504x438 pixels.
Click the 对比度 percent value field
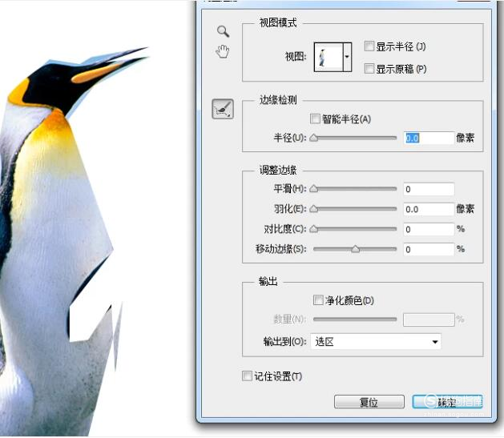click(429, 229)
